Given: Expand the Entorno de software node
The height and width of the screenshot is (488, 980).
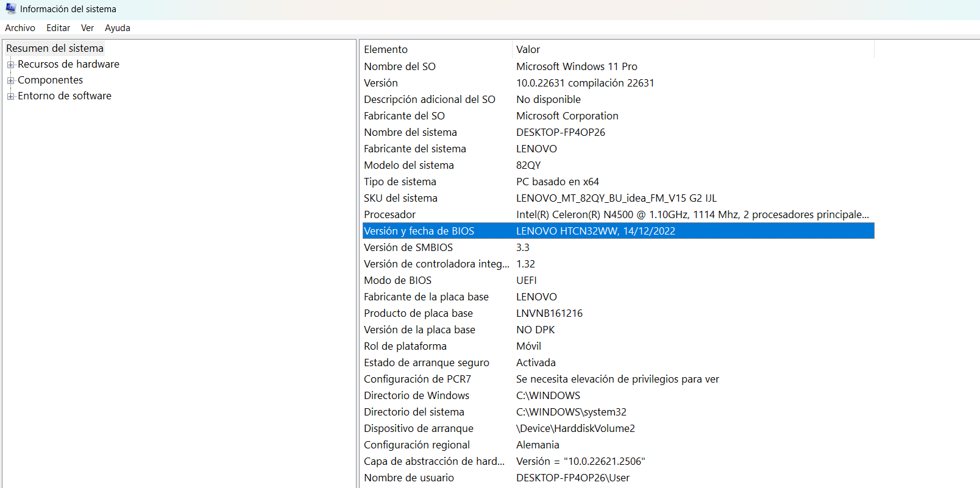Looking at the screenshot, I should (x=10, y=96).
